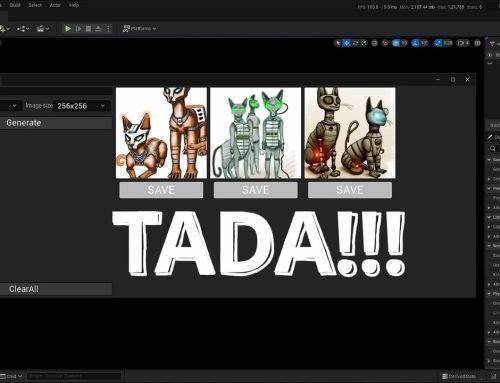This screenshot has height=383, width=500.
Task: Open the Actor menu
Action: (x=55, y=5)
